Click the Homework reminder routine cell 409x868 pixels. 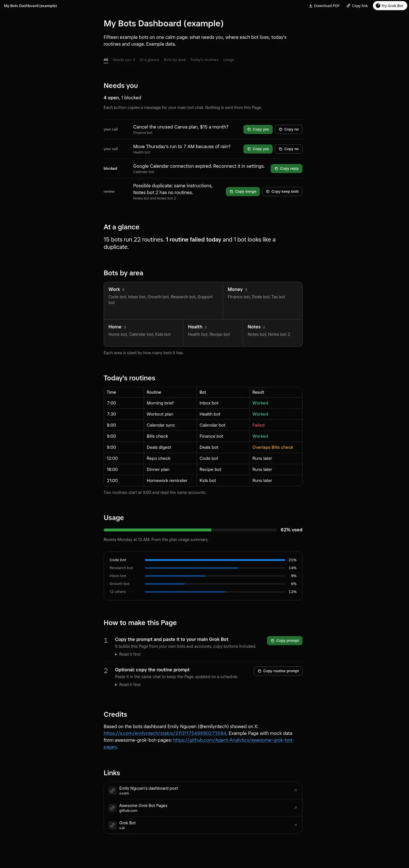click(170, 480)
